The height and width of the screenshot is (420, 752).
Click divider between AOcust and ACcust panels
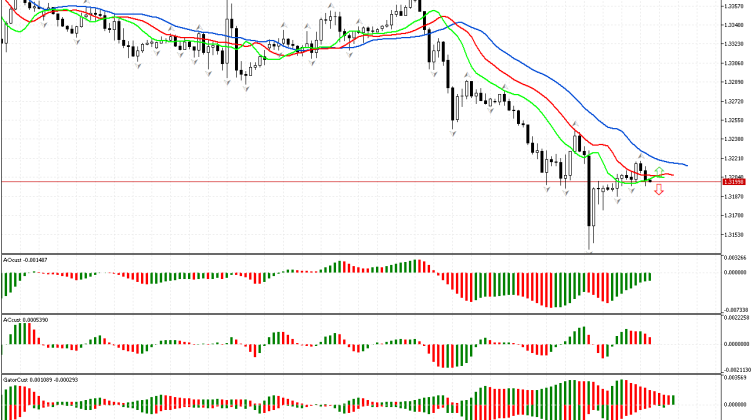coord(360,314)
